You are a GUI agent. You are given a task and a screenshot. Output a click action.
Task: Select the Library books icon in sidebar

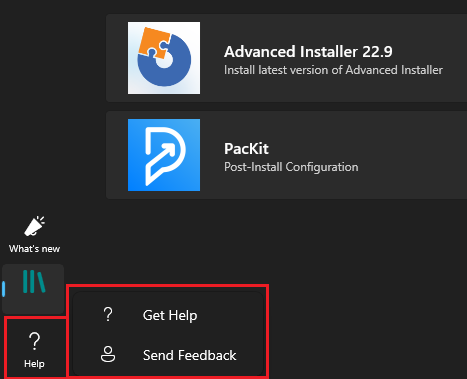[x=34, y=282]
